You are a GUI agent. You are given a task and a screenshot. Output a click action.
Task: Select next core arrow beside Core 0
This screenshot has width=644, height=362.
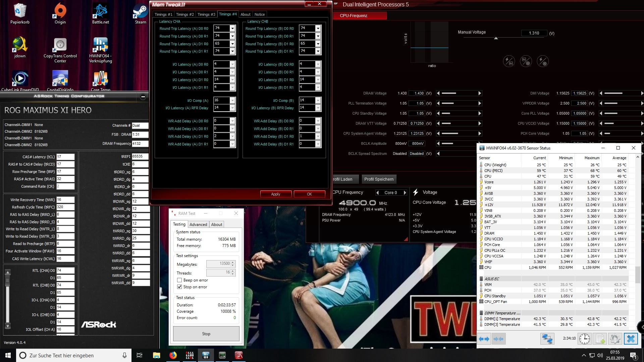[x=405, y=193]
